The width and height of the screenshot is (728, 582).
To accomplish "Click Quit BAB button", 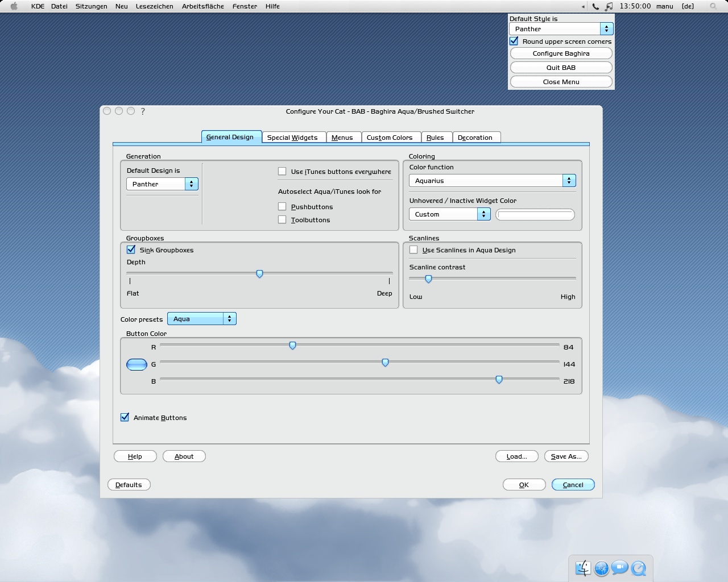I will click(561, 68).
